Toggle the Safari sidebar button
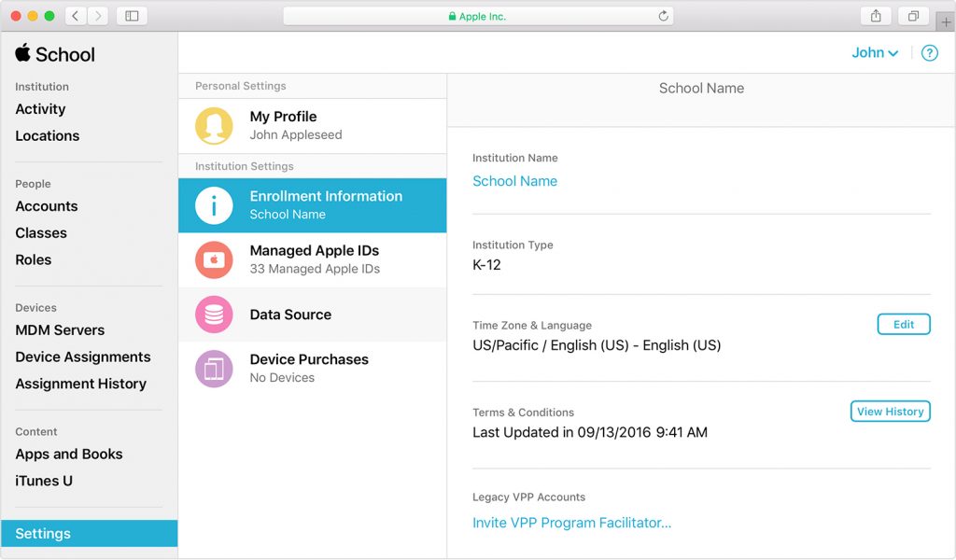This screenshot has width=956, height=560. coord(132,16)
